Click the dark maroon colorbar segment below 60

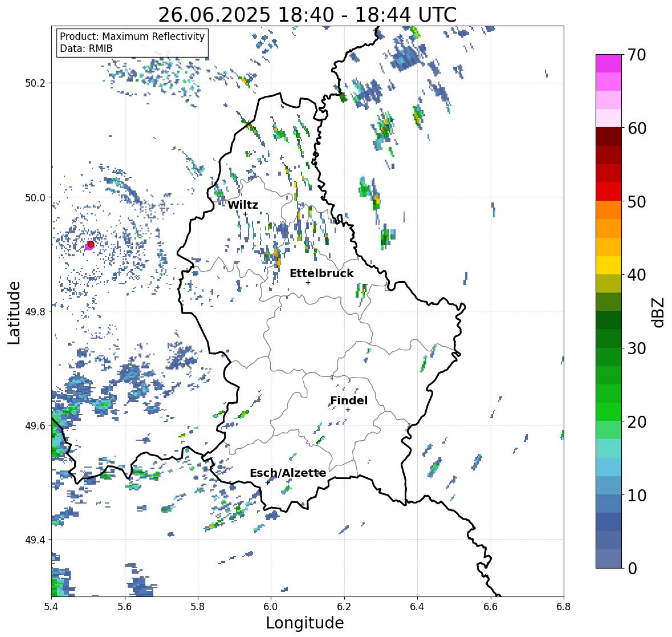point(609,137)
